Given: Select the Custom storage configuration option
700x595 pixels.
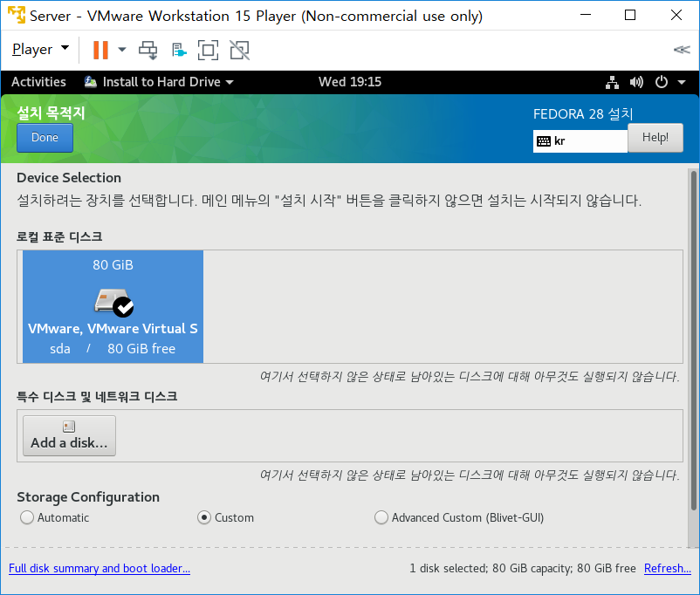Looking at the screenshot, I should 225,517.
